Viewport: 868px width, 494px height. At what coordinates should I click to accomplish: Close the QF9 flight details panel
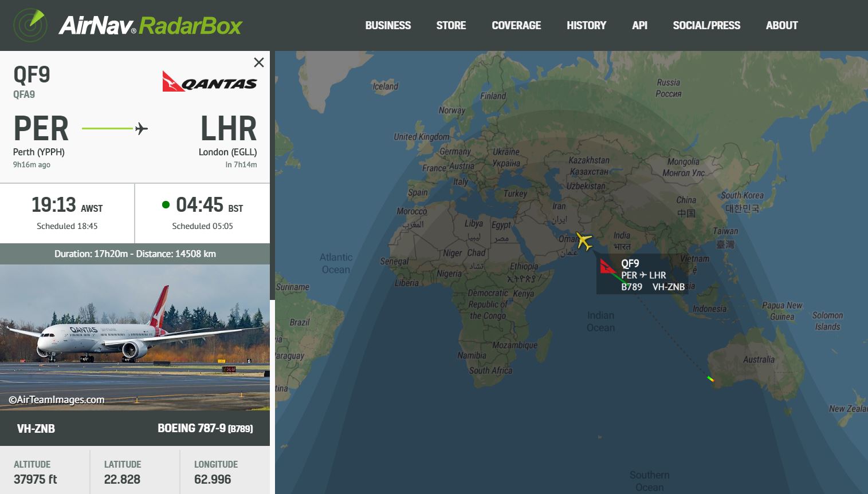coord(259,62)
